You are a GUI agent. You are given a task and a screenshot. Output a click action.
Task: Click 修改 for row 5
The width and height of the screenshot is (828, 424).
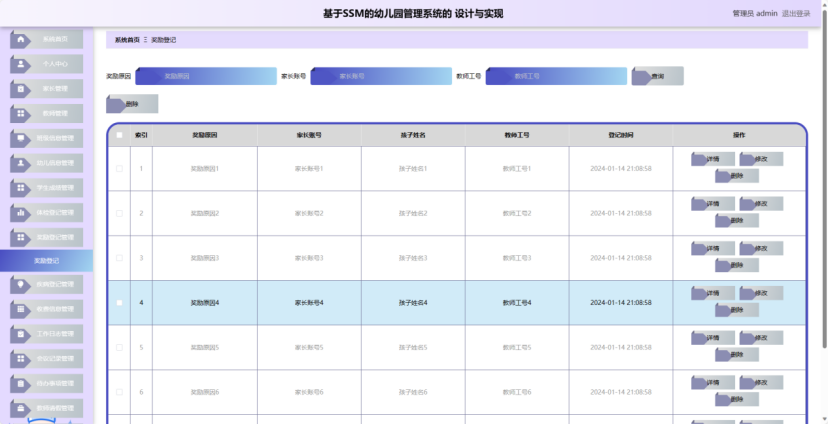(x=761, y=338)
